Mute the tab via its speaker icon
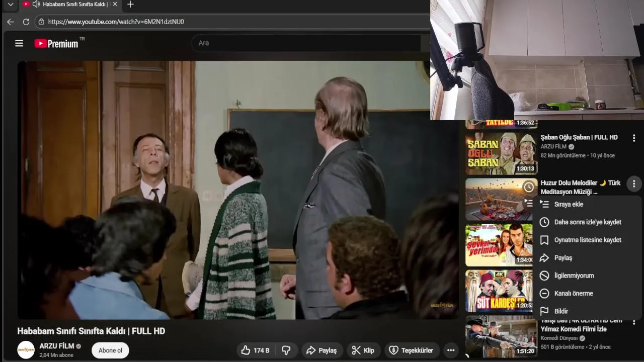644x362 pixels. [x=36, y=4]
